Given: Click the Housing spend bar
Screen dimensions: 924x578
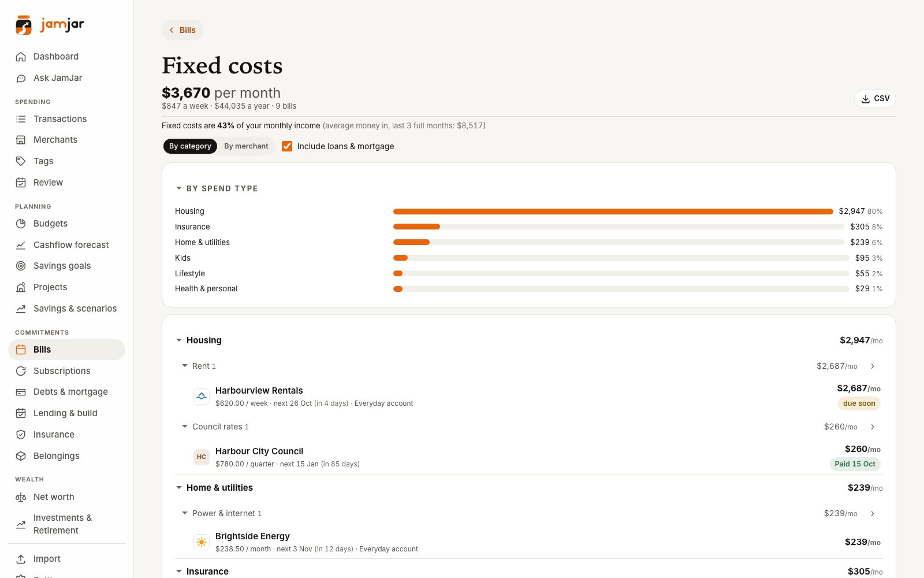Looking at the screenshot, I should pos(613,212).
